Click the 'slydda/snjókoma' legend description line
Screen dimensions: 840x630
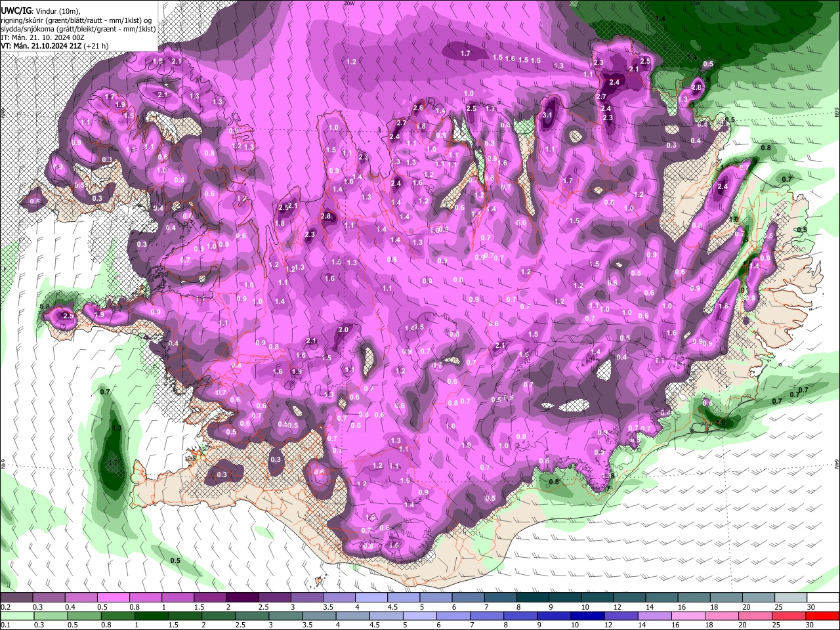(x=78, y=29)
